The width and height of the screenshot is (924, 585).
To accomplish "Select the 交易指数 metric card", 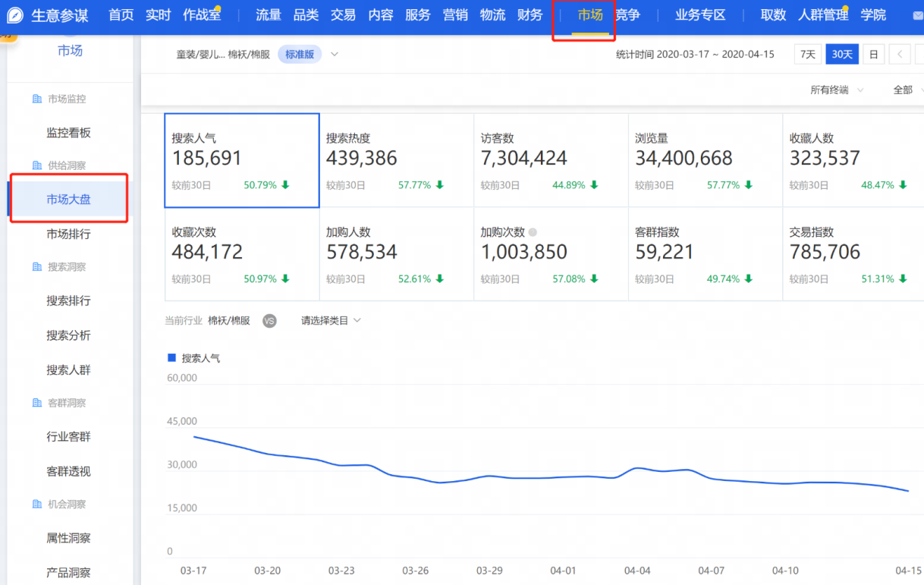I will pos(853,254).
